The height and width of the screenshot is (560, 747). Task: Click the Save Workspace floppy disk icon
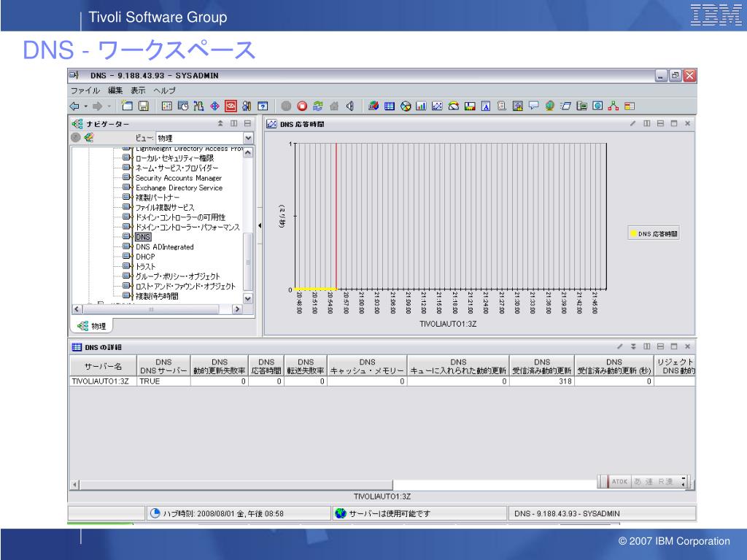tap(144, 106)
